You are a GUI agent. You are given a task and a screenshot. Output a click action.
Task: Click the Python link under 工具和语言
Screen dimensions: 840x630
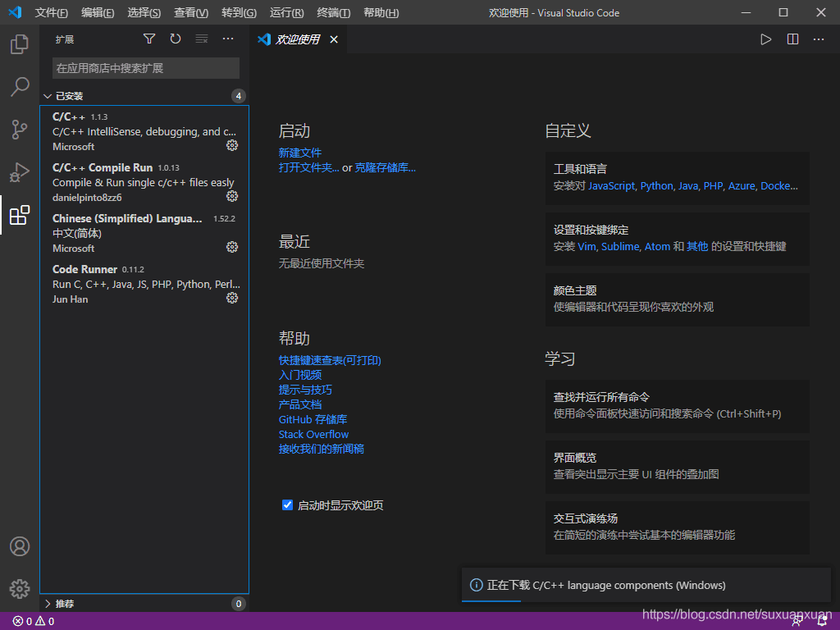pos(657,186)
